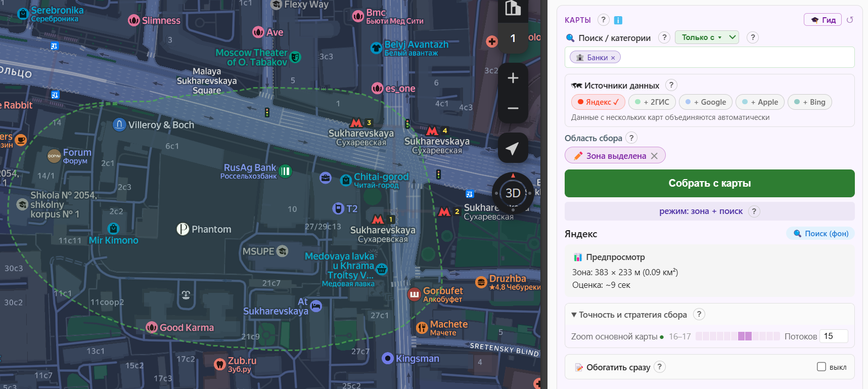Image resolution: width=868 pixels, height=389 pixels.
Task: Open the Chitai-gorod bookstore pin
Action: [346, 180]
